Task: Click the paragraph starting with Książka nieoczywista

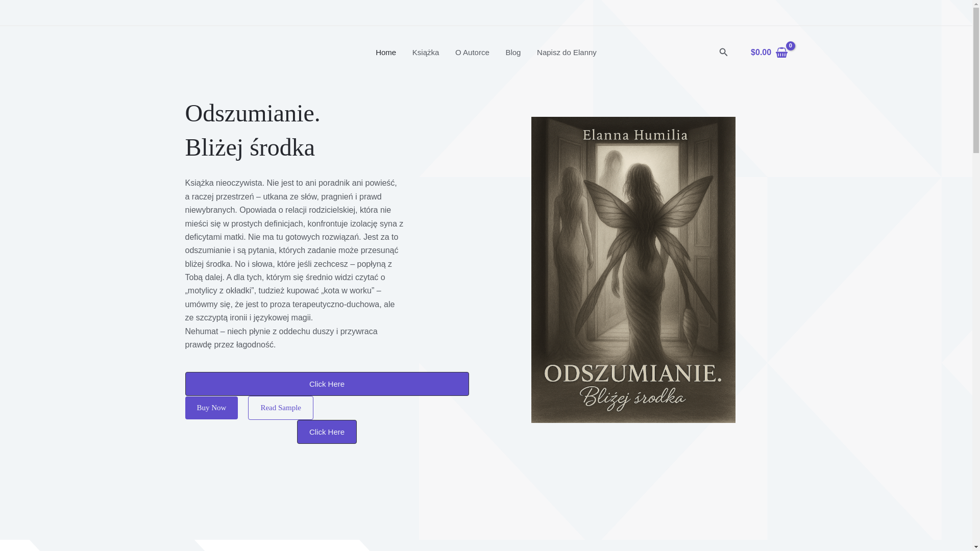Action: tap(295, 264)
